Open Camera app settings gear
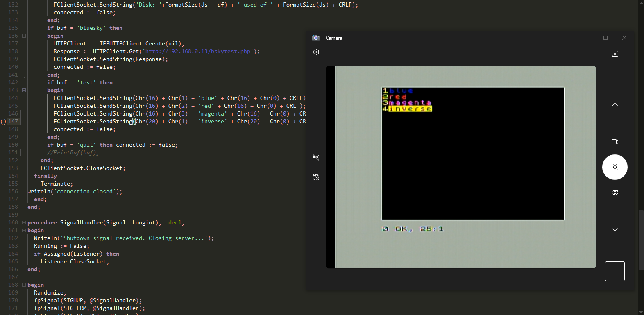The height and width of the screenshot is (315, 644). (316, 52)
